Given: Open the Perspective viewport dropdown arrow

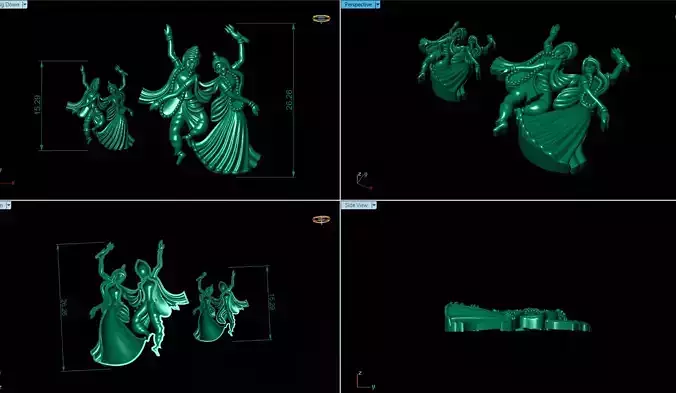Looking at the screenshot, I should [x=378, y=4].
